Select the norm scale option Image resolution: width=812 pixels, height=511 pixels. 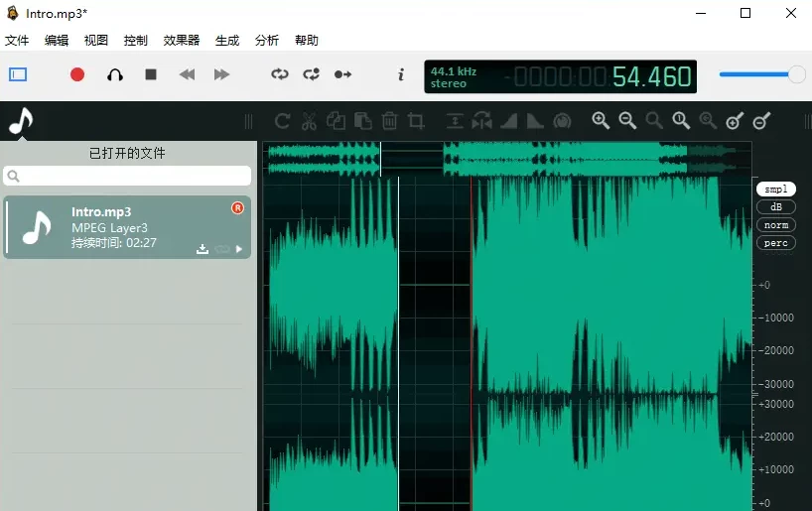click(775, 225)
